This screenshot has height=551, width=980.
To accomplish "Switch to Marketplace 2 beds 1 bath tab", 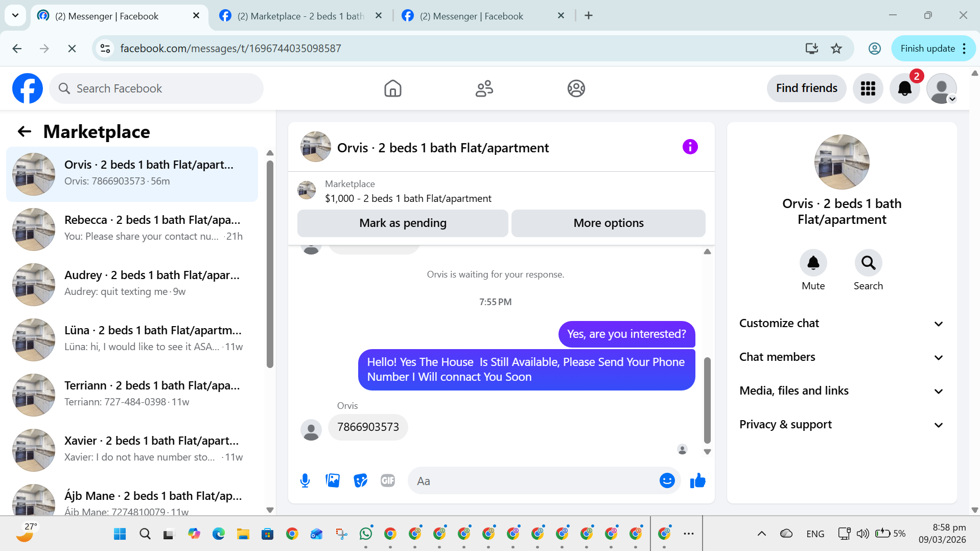I will pyautogui.click(x=299, y=16).
